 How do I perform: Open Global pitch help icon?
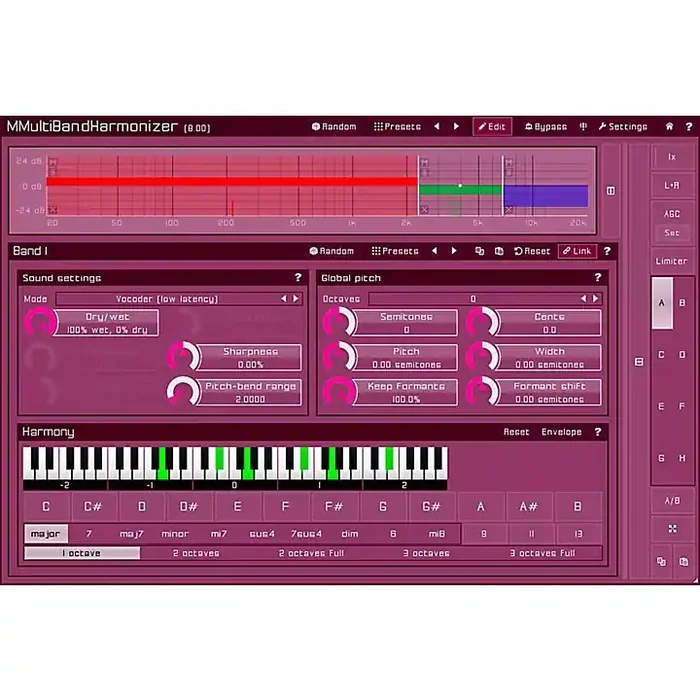[598, 277]
